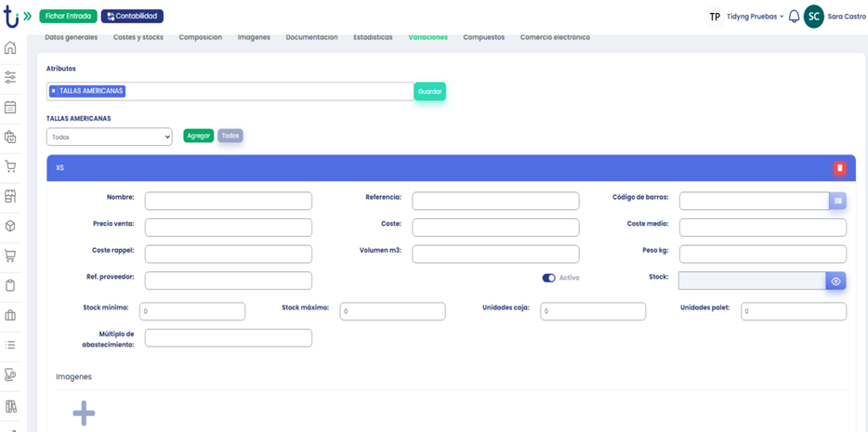Click the Precio venta input field

(x=228, y=228)
